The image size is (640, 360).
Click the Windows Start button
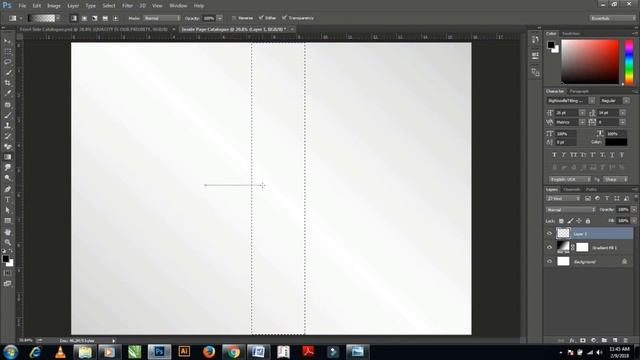coord(11,351)
